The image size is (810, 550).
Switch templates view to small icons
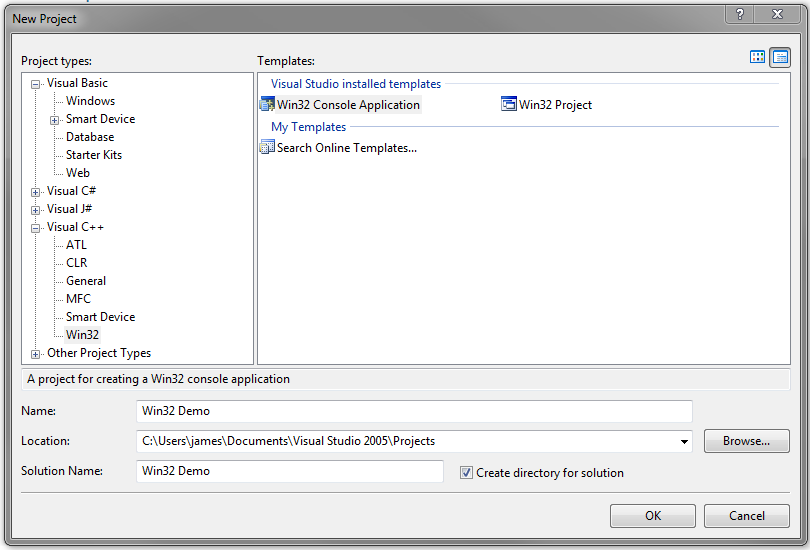pyautogui.click(x=780, y=57)
